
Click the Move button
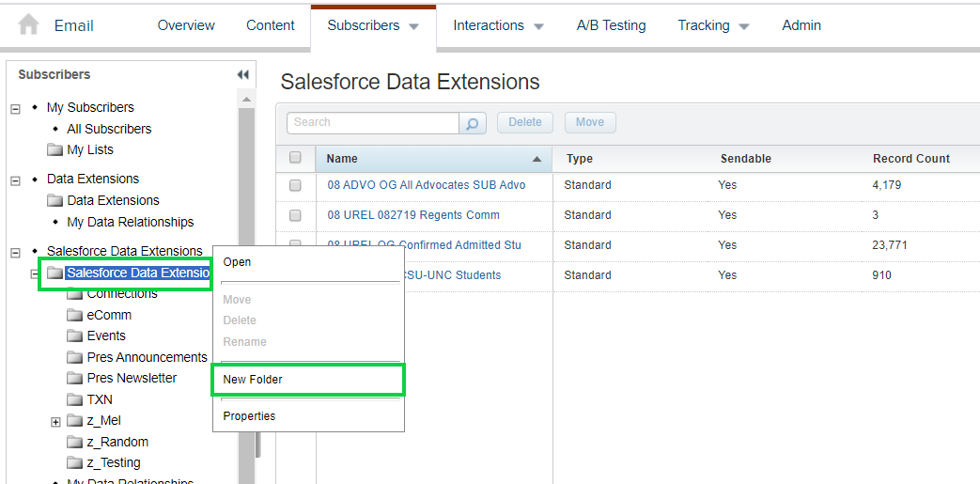590,122
